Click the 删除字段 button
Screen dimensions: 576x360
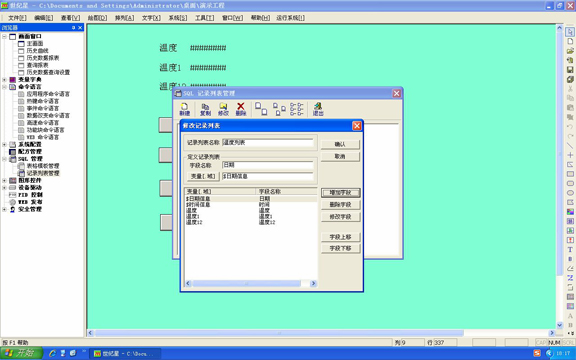341,205
